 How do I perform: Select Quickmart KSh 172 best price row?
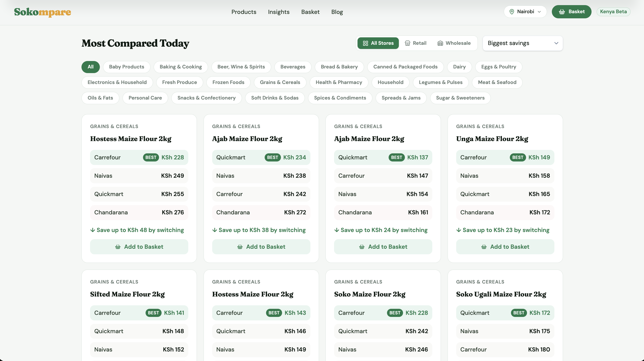[505, 313]
